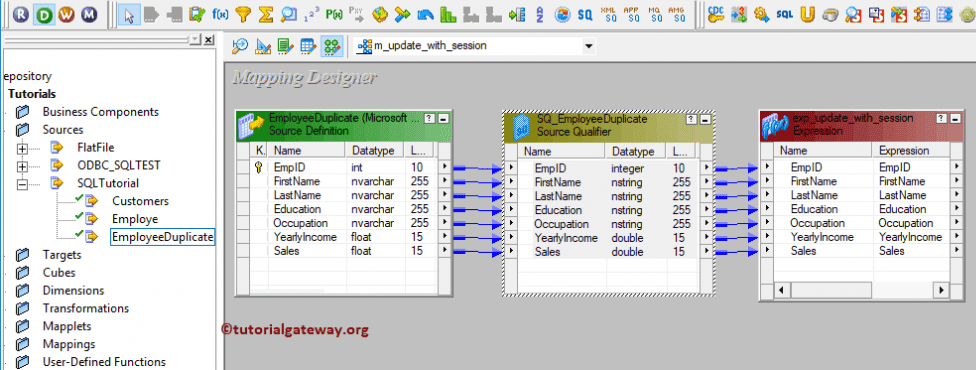This screenshot has width=976, height=370.
Task: Launch Workflow Monitor via M icon
Action: (x=89, y=15)
